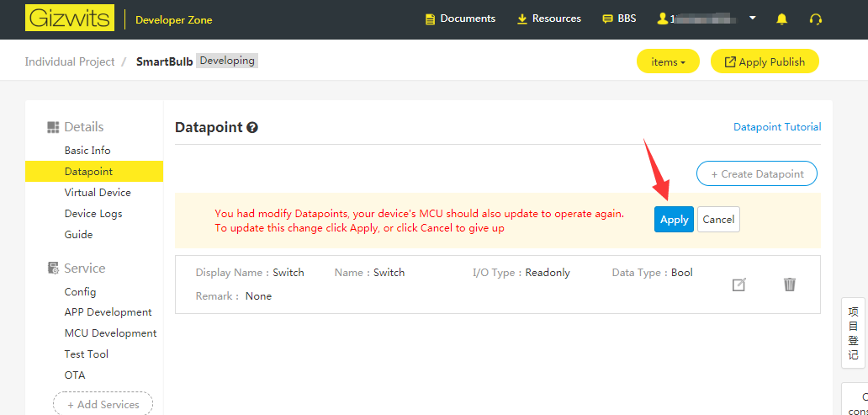Click the user profile icon

pyautogui.click(x=663, y=19)
